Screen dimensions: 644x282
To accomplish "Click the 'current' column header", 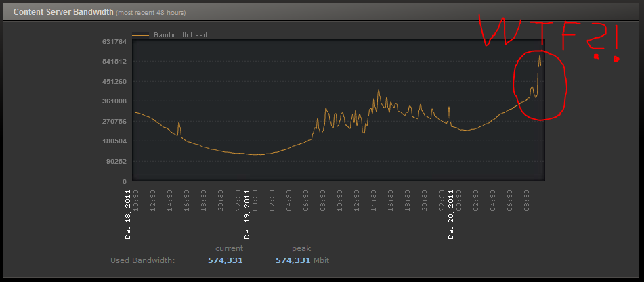I will click(x=229, y=248).
